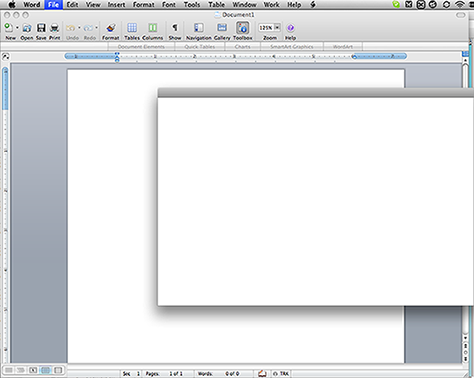Click the vertical scrollbar down arrow

point(466,338)
